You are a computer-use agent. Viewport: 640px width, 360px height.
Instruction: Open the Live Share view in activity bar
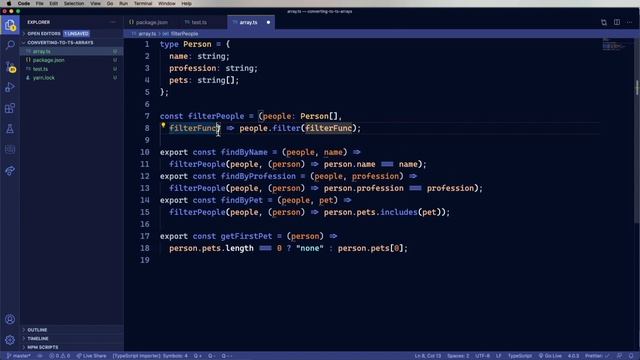[x=10, y=171]
